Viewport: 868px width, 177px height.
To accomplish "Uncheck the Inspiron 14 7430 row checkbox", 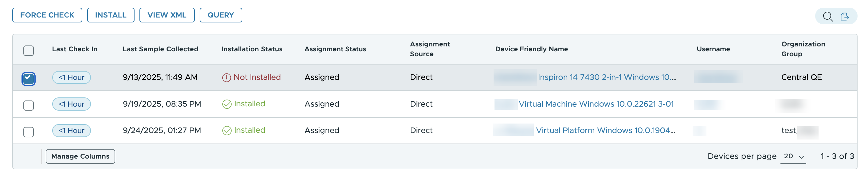I will pyautogui.click(x=29, y=79).
